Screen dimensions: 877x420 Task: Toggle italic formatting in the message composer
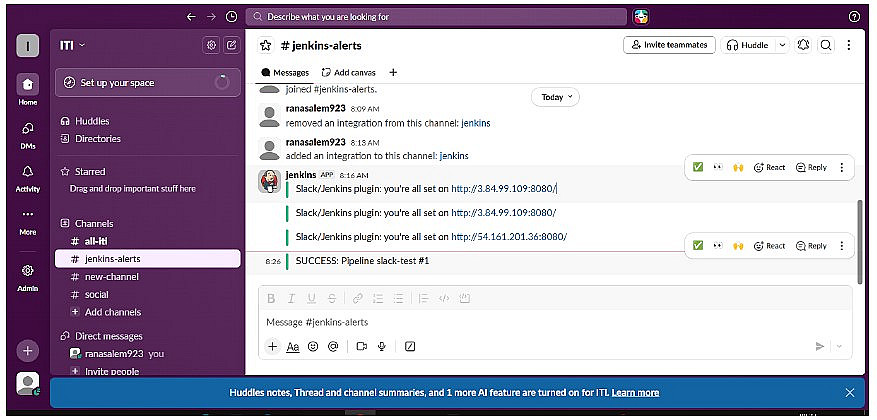[291, 299]
